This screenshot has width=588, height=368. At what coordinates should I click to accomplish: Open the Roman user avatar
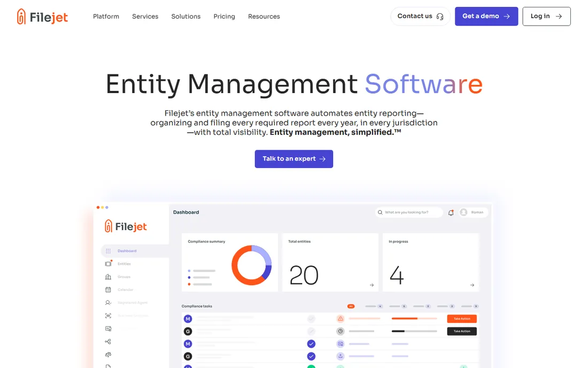(x=463, y=212)
